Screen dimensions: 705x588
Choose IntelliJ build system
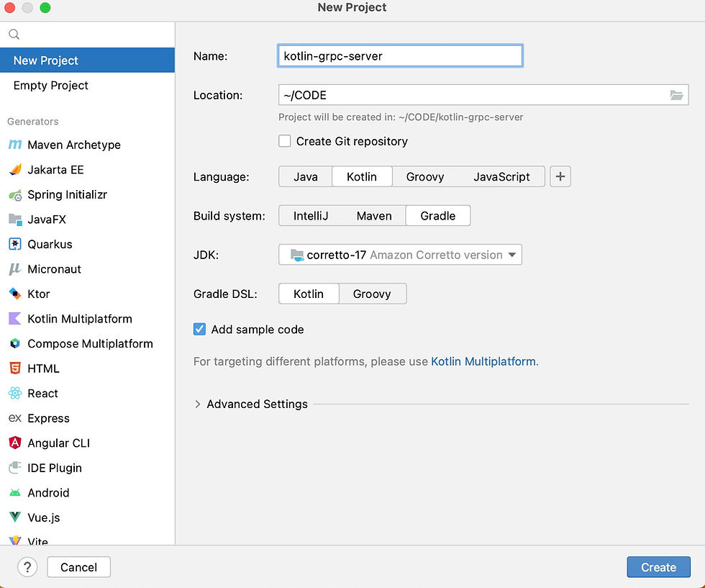point(311,216)
